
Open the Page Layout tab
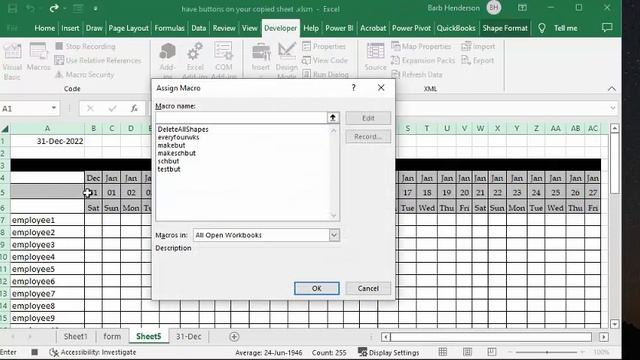tap(128, 28)
